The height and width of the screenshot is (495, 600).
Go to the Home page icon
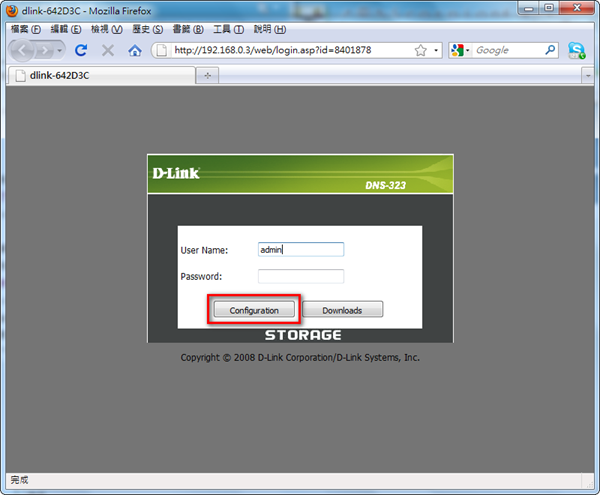click(135, 50)
